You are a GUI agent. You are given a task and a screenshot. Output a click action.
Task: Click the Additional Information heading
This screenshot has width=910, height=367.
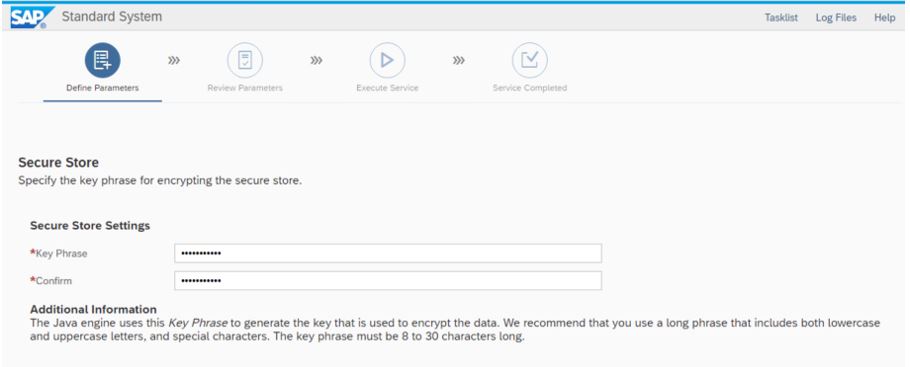93,309
